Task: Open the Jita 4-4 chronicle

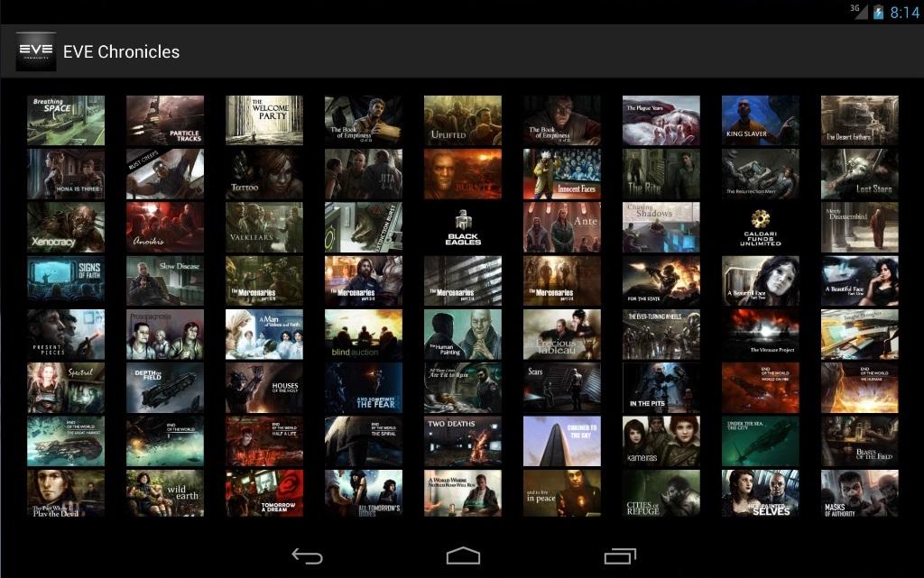Action: click(x=364, y=174)
